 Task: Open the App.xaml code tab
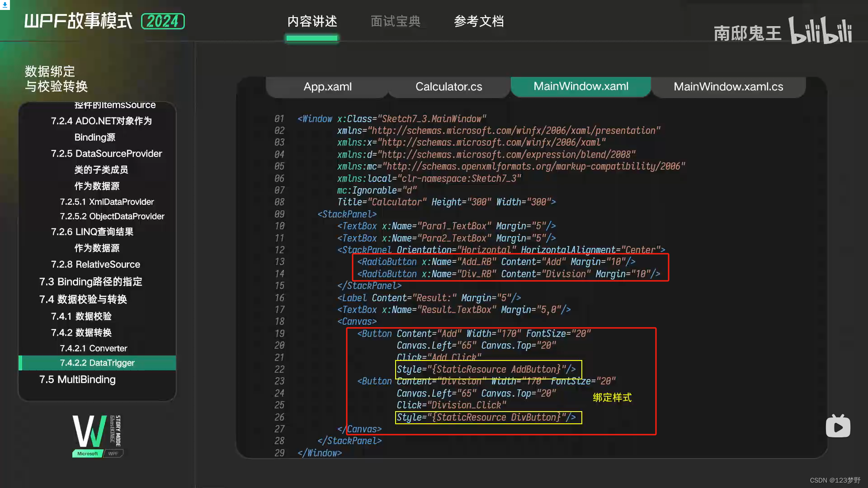327,86
